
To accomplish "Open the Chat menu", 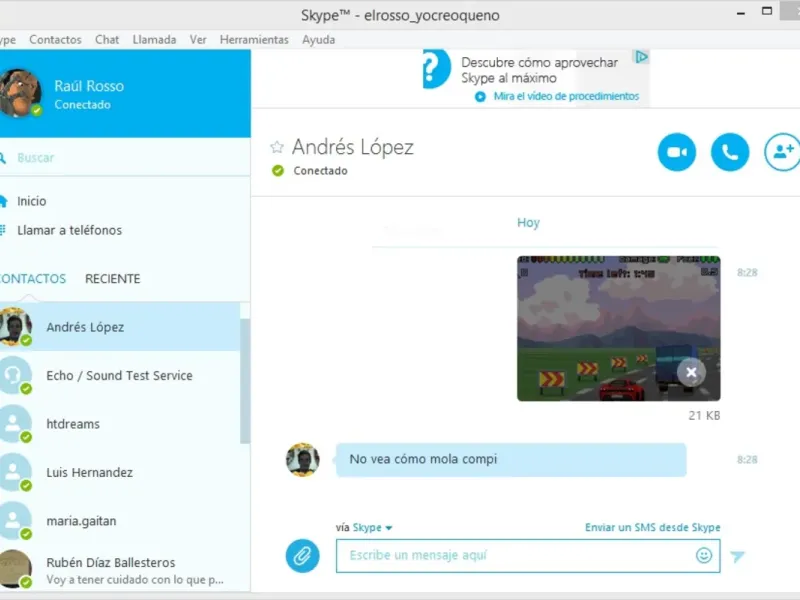I will click(x=107, y=39).
